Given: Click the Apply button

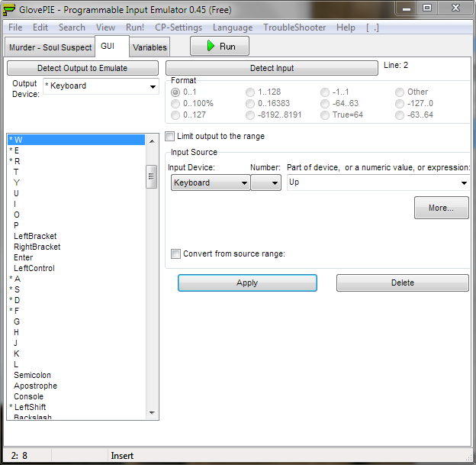Looking at the screenshot, I should coord(247,283).
